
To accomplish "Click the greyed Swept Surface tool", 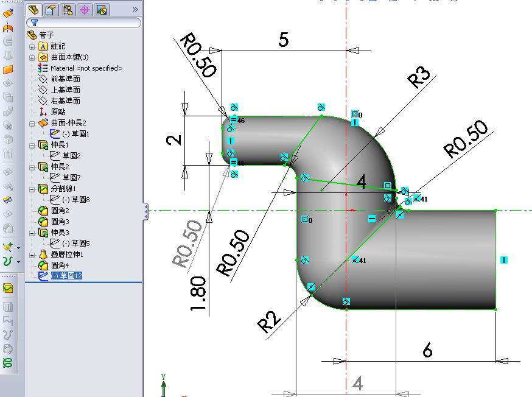I will [x=8, y=41].
